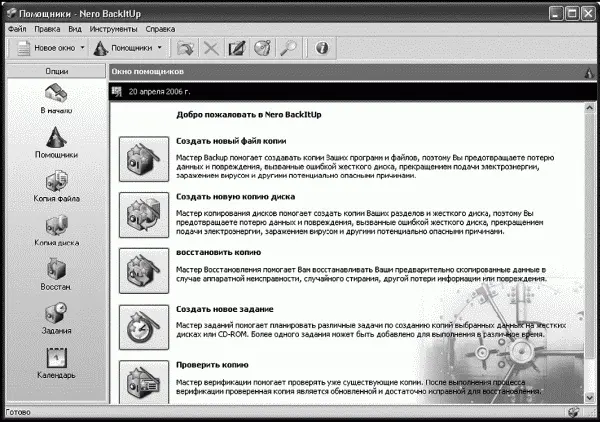Open the Вид menu
600x422 pixels.
pyautogui.click(x=75, y=29)
